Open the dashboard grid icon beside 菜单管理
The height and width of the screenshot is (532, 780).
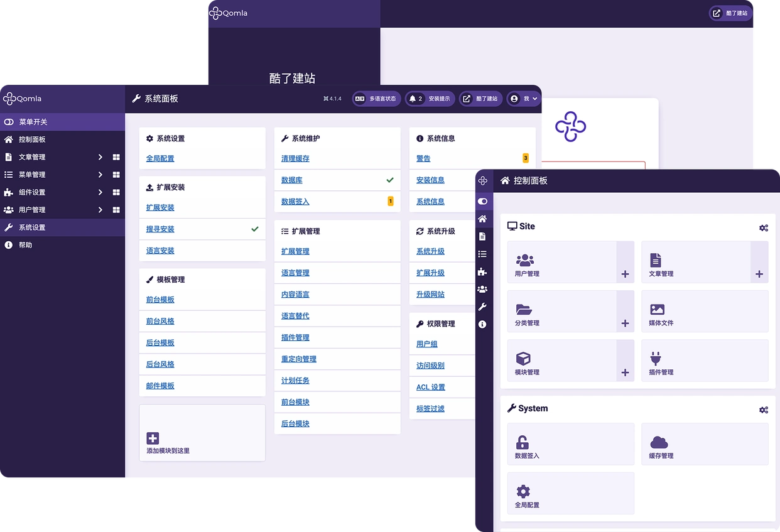click(x=116, y=175)
